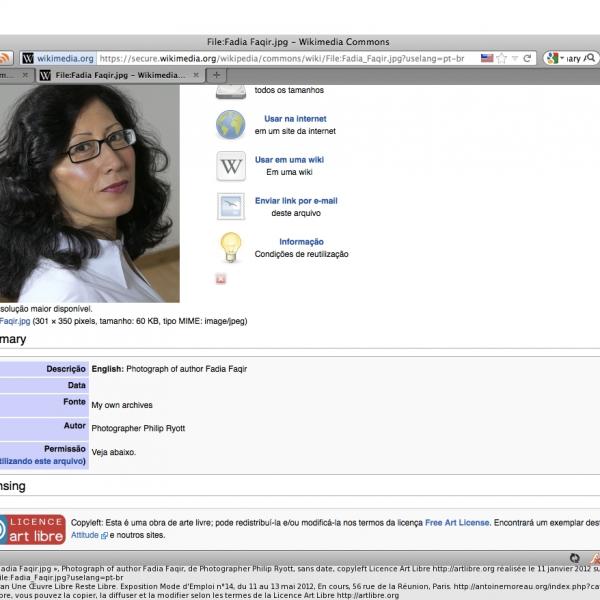Click the 'Veja abaixo.' permission text
The width and height of the screenshot is (600, 600).
point(114,452)
